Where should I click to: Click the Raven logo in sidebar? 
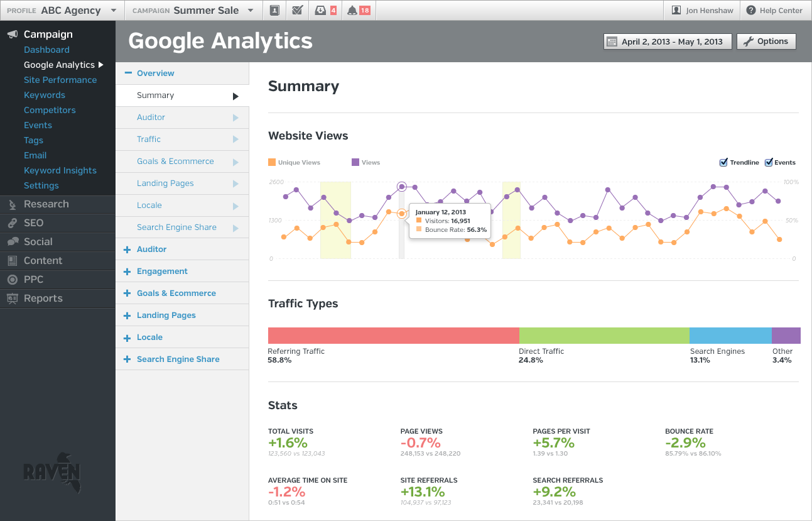point(51,471)
